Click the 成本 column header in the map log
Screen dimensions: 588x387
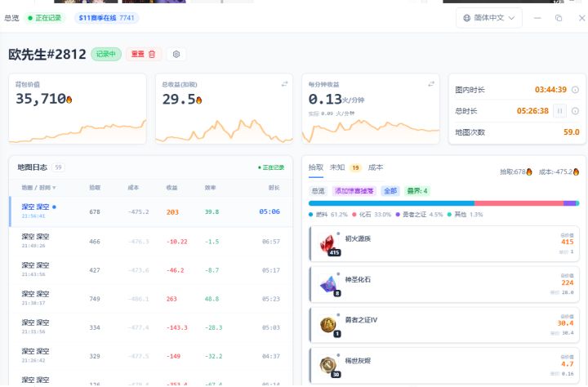[133, 188]
